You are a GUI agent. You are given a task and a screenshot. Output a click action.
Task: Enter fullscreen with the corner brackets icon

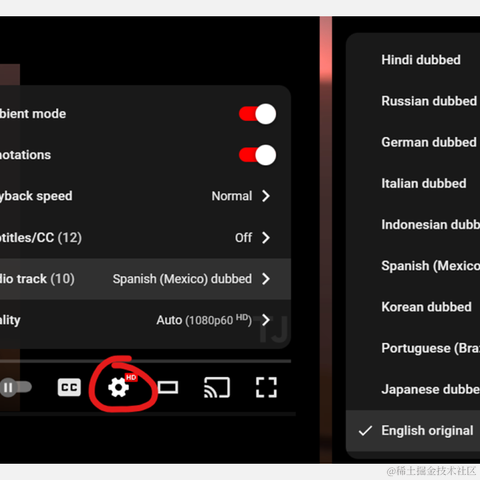(x=266, y=387)
